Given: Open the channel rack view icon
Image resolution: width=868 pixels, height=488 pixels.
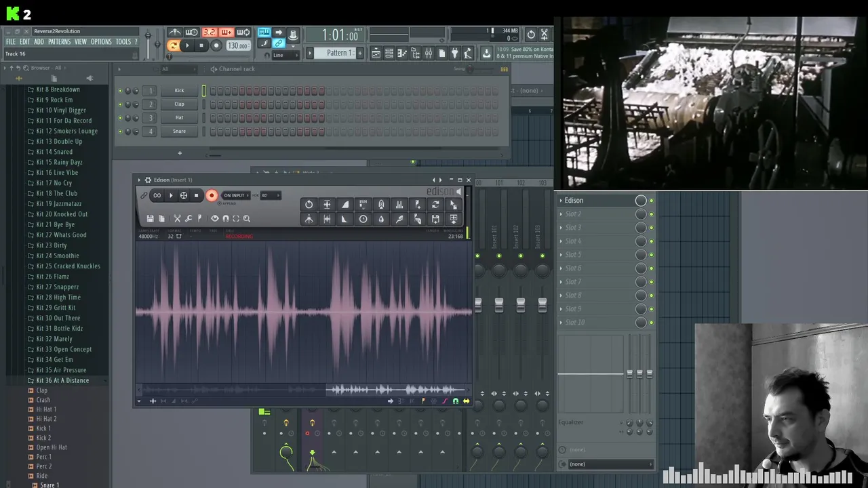Looking at the screenshot, I should [389, 54].
